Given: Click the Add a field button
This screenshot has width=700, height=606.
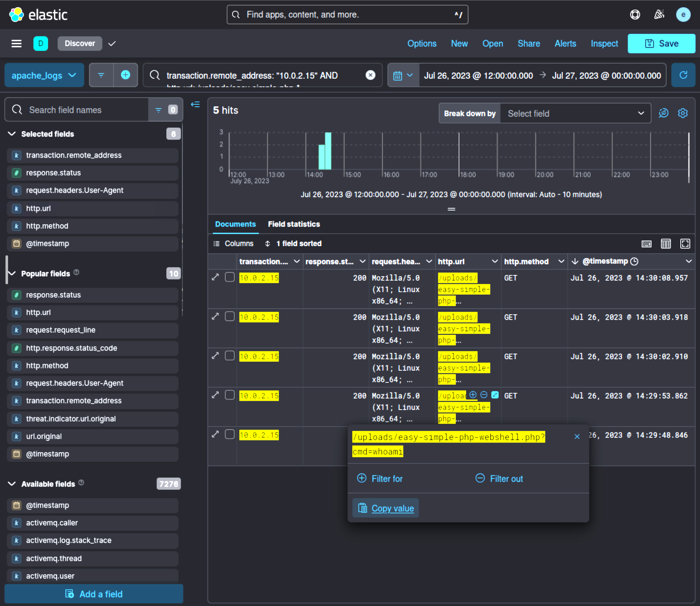Looking at the screenshot, I should [94, 594].
